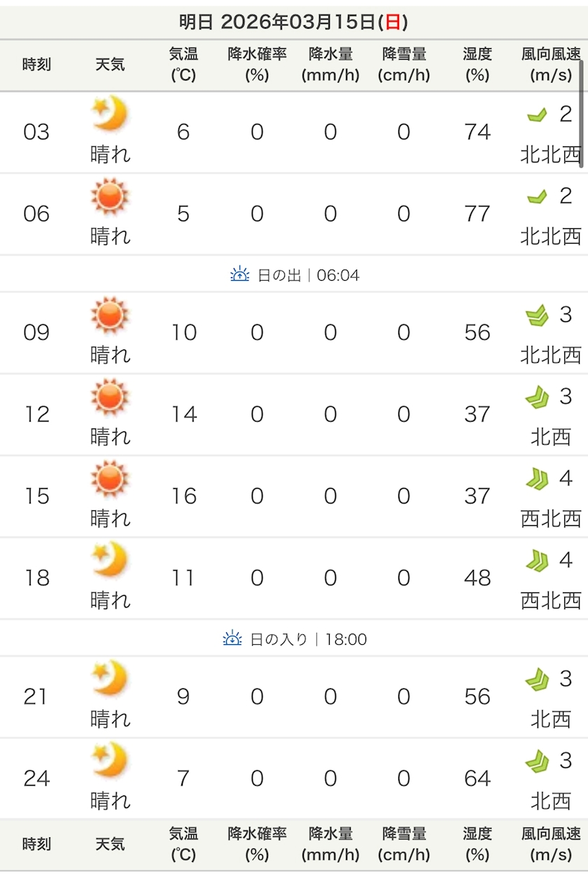The image size is (588, 878).
Task: Click the moon icon in the 03 row
Action: click(110, 113)
